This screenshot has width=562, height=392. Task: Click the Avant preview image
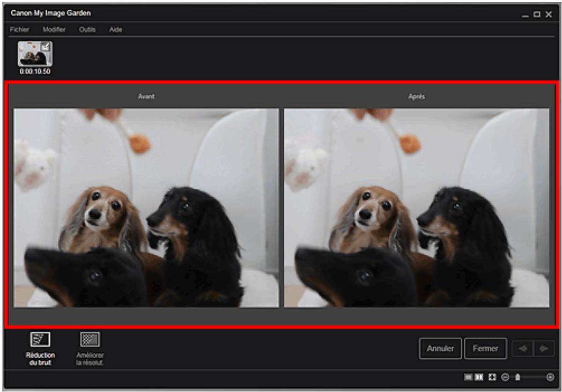click(146, 208)
